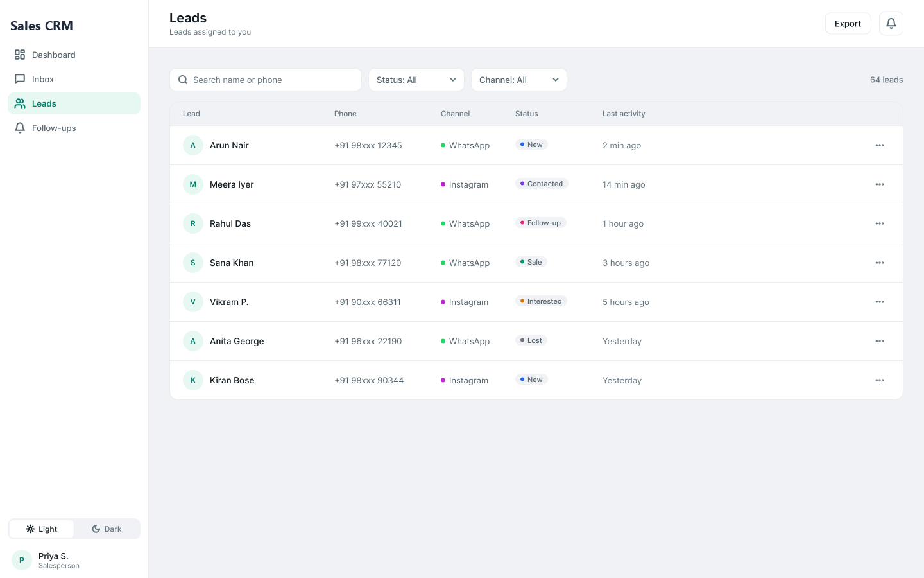The width and height of the screenshot is (924, 578).
Task: Open row actions menu for Sana Khan
Action: click(x=880, y=263)
